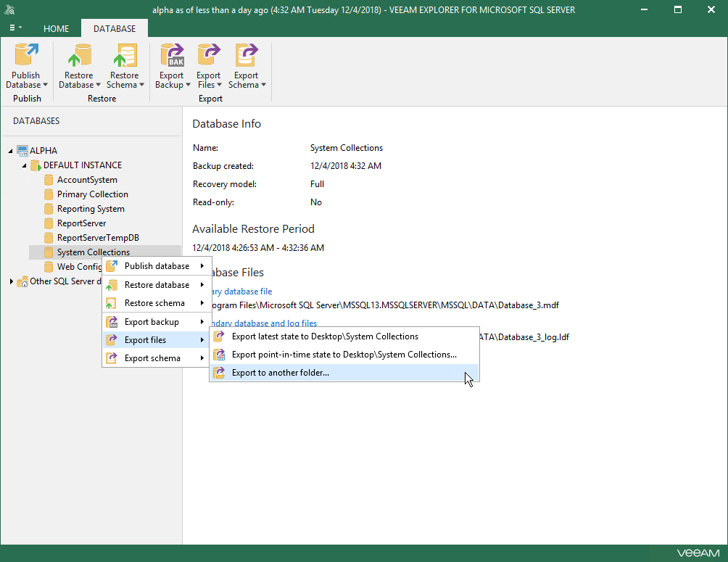The height and width of the screenshot is (562, 728).
Task: Click the Database_3.mdf file path text
Action: pyautogui.click(x=385, y=305)
